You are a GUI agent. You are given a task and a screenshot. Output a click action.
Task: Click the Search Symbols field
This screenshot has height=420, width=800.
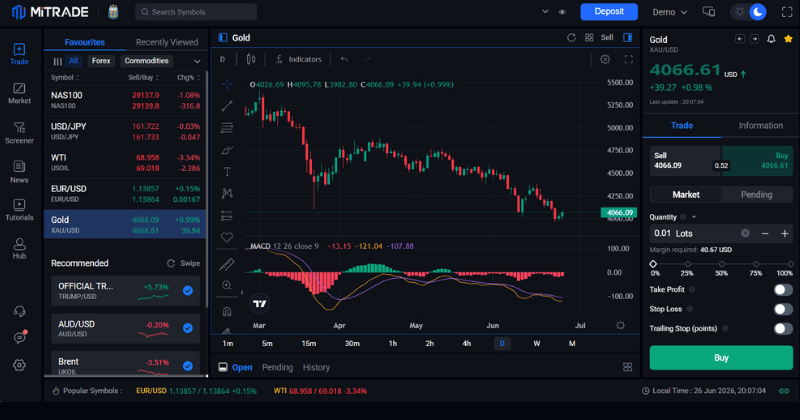(x=196, y=12)
